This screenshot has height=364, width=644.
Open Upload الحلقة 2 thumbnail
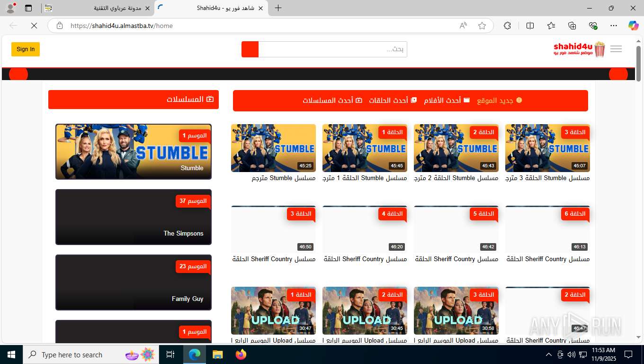[x=365, y=310]
